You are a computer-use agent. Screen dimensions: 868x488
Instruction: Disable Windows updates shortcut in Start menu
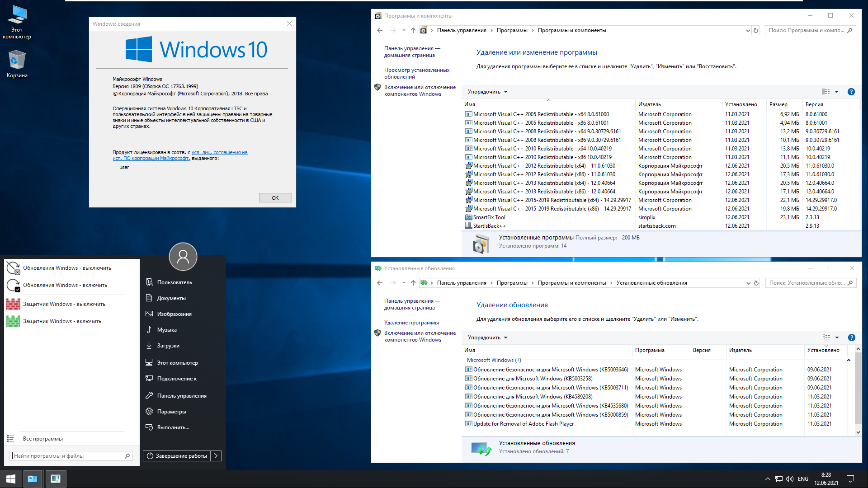tap(67, 268)
